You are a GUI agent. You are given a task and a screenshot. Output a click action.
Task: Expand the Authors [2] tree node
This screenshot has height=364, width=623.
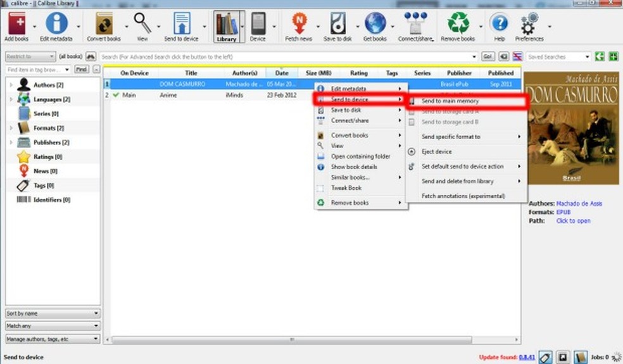click(x=11, y=85)
